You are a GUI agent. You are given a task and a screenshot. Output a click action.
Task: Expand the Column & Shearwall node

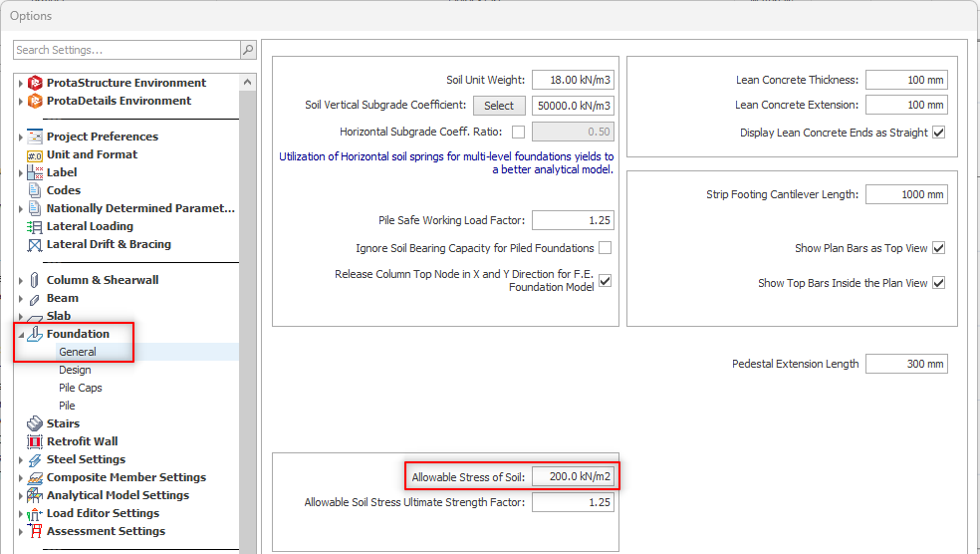click(x=21, y=280)
